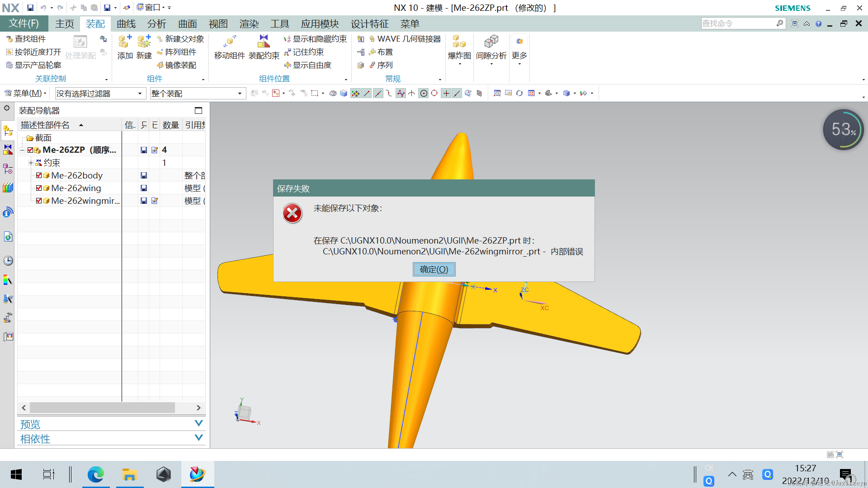Click 阵列组件
Image resolution: width=868 pixels, height=488 pixels.
coord(176,52)
